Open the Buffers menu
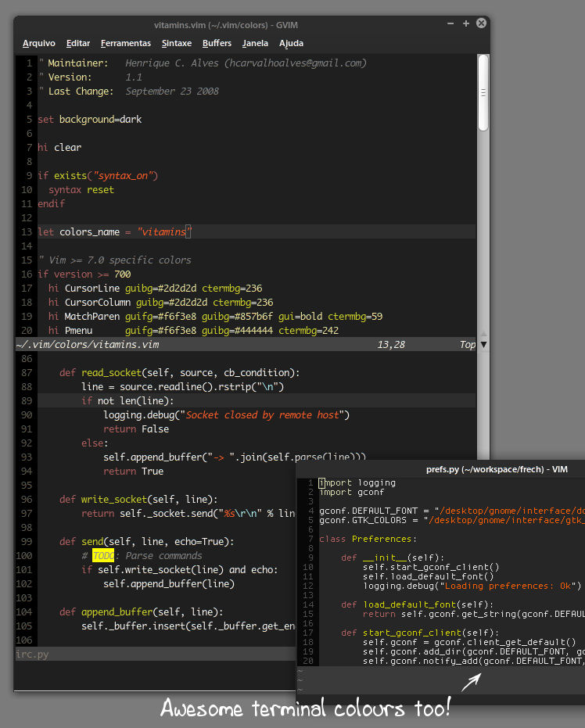The height and width of the screenshot is (728, 585). pos(217,43)
